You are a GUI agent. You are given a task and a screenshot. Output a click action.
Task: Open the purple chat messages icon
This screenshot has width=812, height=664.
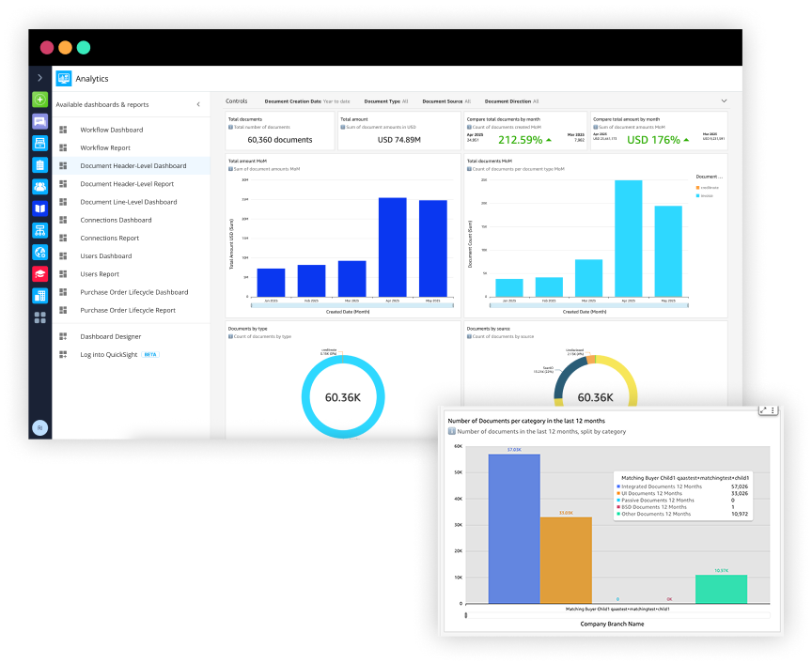coord(39,121)
